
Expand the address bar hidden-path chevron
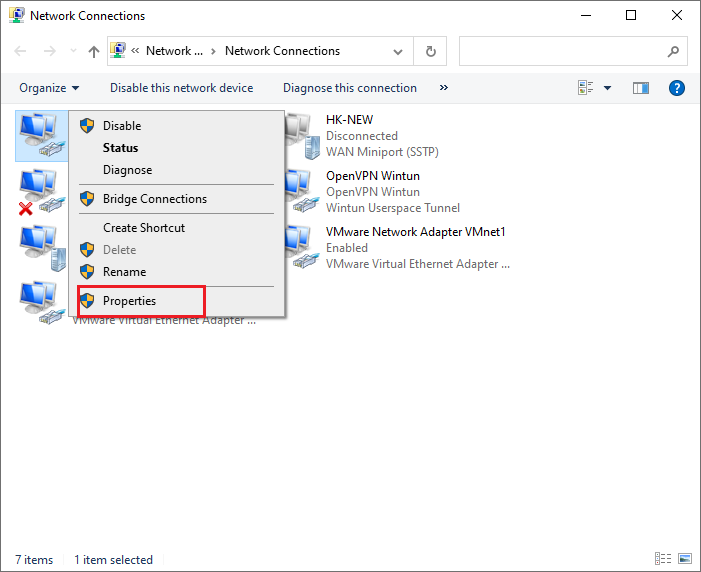[x=135, y=51]
